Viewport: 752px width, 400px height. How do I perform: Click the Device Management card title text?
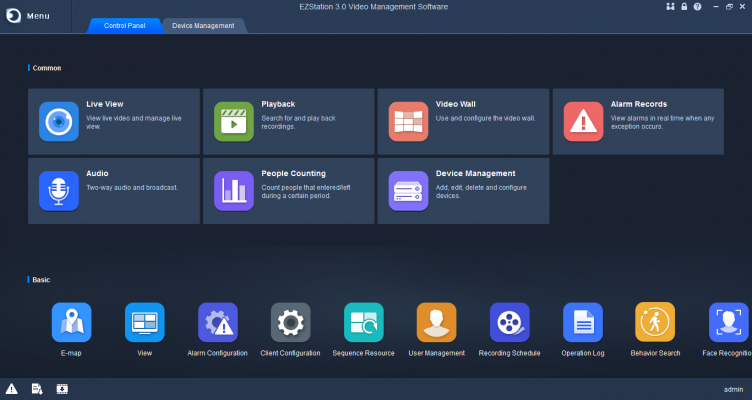(476, 174)
